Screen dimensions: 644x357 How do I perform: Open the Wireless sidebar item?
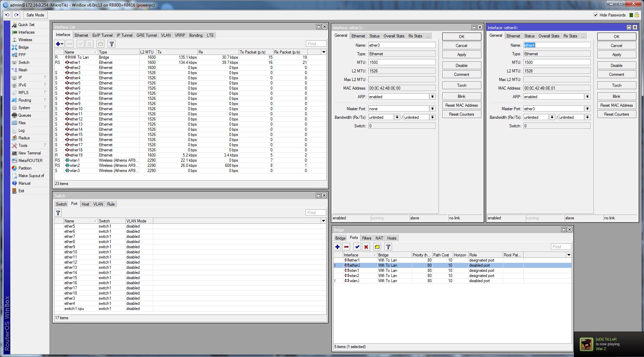pyautogui.click(x=25, y=40)
